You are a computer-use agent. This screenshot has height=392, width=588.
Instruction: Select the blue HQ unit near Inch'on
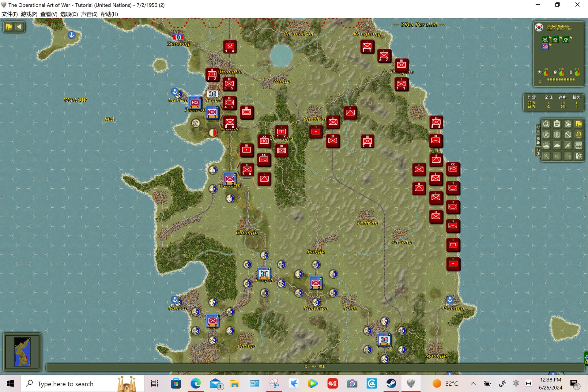click(195, 103)
